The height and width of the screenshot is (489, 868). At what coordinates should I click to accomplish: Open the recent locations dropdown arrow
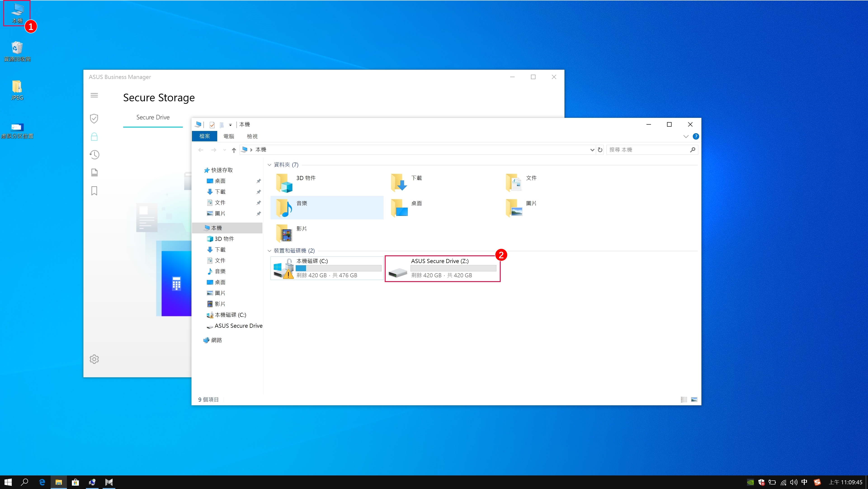point(224,150)
